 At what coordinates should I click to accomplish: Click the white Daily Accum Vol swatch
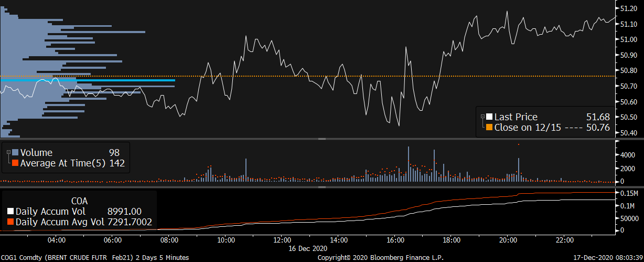(x=10, y=212)
